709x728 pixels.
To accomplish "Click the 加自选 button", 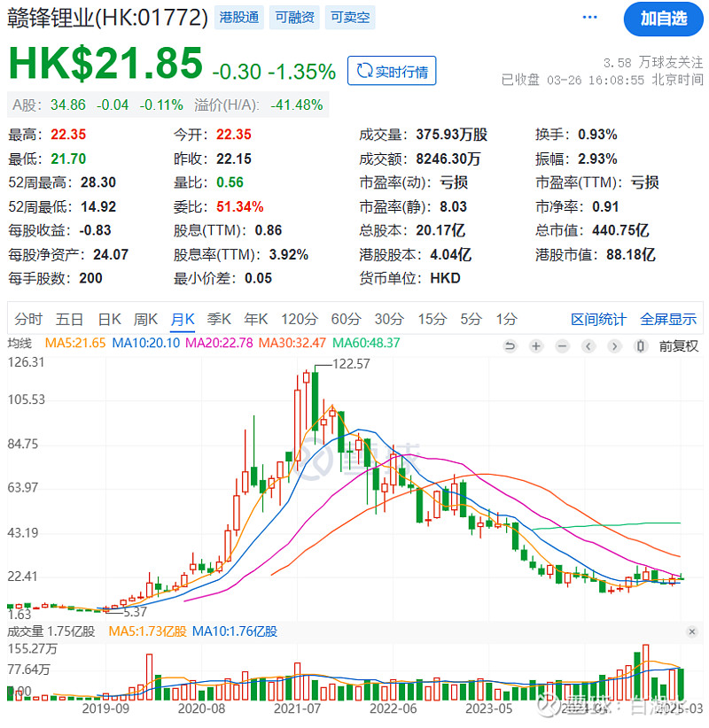I will [664, 19].
